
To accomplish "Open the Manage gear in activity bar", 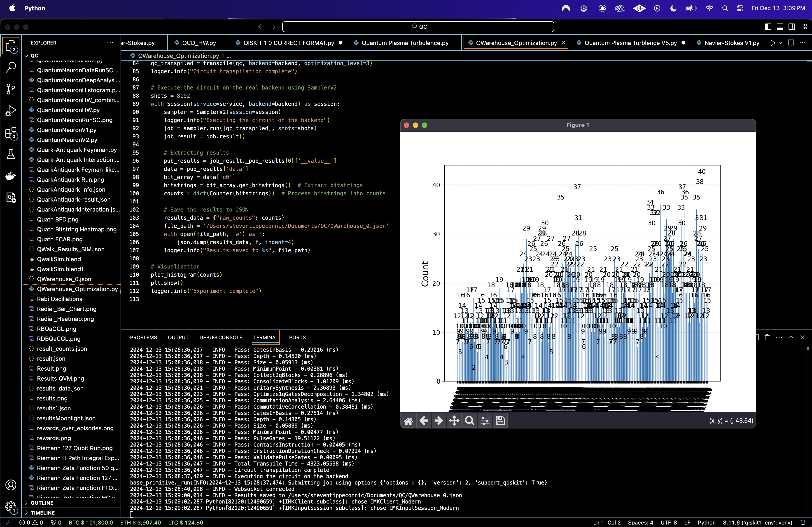I will point(11,506).
